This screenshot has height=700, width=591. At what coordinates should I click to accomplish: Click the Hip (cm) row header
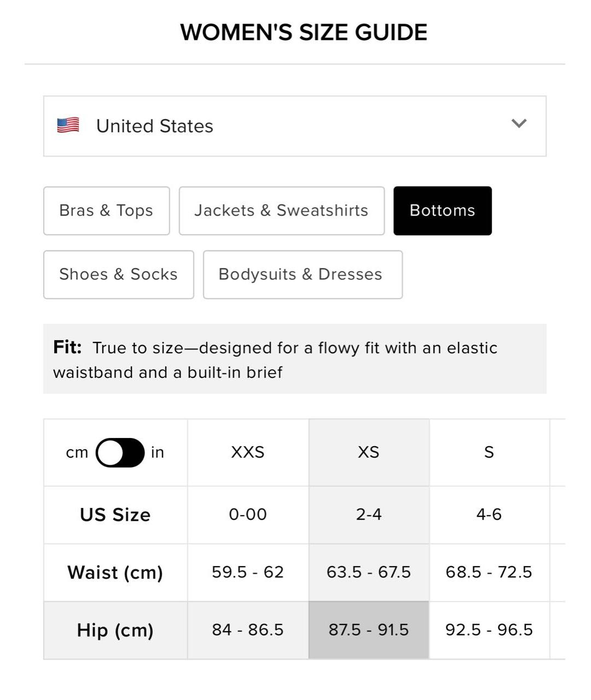[x=115, y=630]
